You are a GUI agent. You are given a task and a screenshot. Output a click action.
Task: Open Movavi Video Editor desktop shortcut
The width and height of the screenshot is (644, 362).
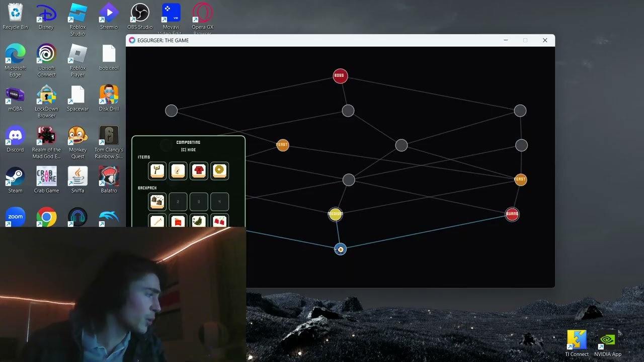click(171, 19)
